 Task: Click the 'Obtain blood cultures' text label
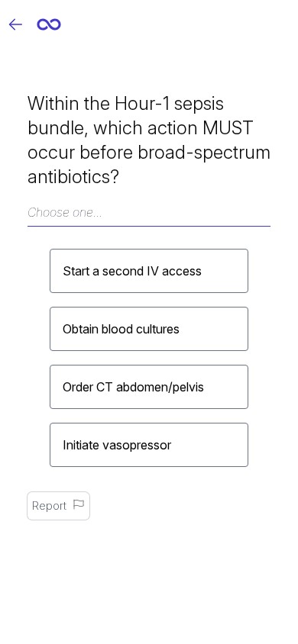[x=121, y=329]
